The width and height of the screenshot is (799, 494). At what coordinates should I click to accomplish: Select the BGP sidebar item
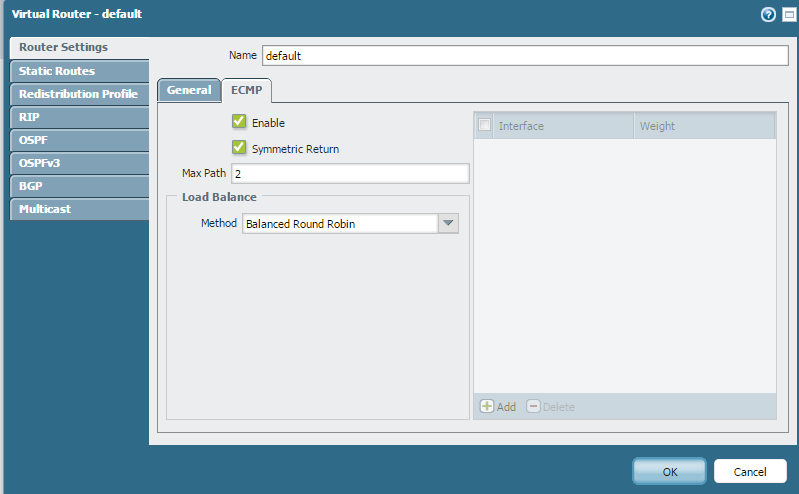[x=79, y=186]
